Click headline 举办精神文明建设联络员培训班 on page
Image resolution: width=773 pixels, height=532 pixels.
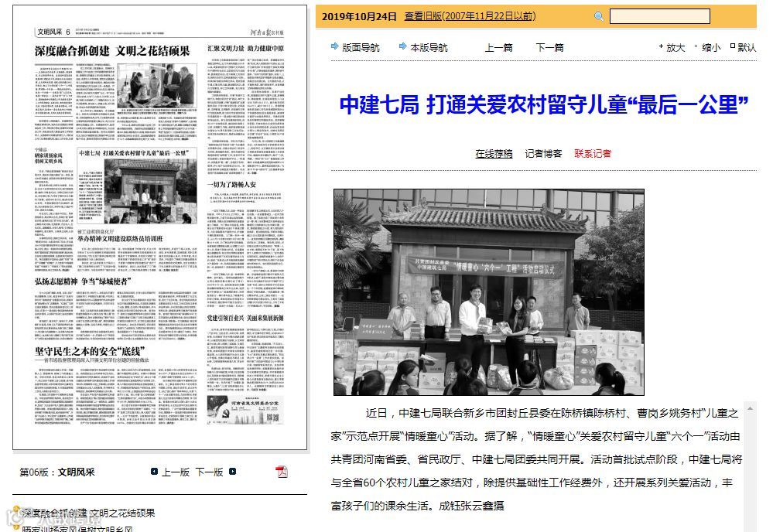tap(120, 238)
